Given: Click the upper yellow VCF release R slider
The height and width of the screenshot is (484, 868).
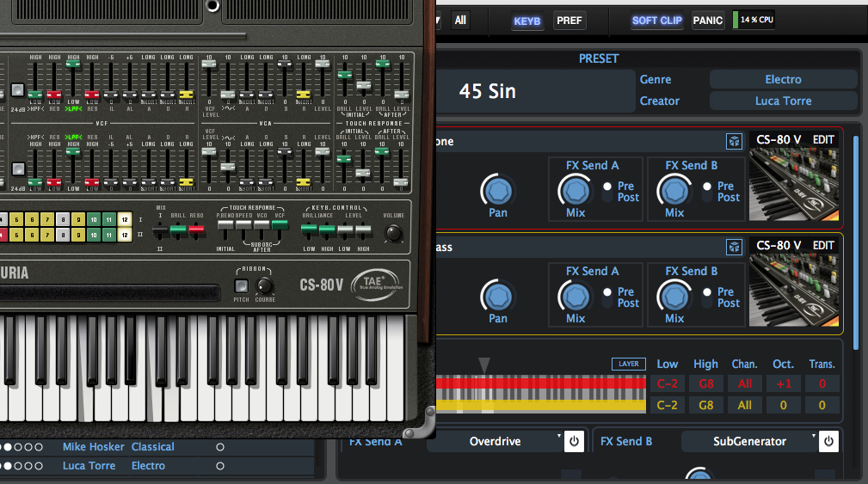Looking at the screenshot, I should 187,94.
